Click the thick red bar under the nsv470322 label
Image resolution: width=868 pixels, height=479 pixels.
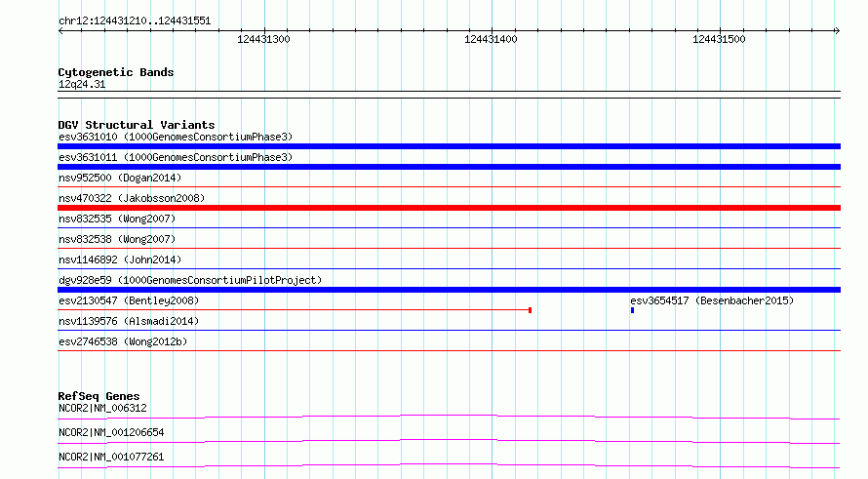[449, 208]
